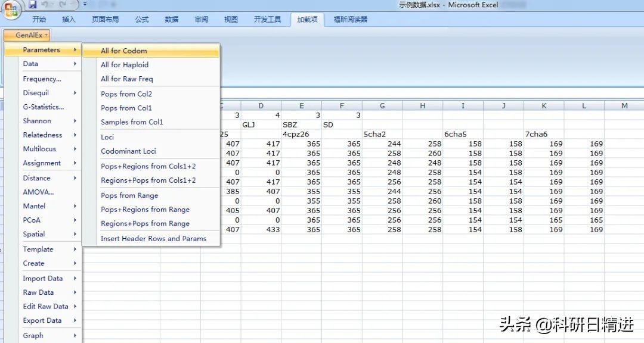
Task: Click the cell containing GLJ
Action: click(261, 124)
